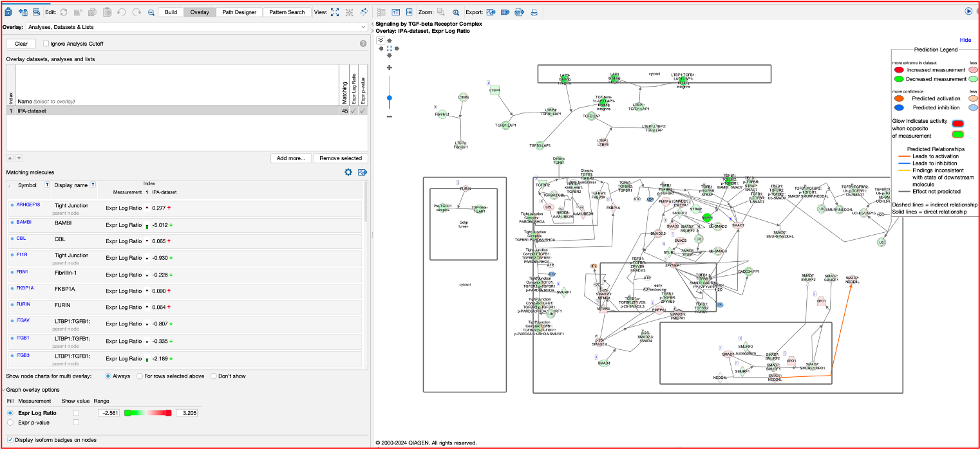Click the Add more... button
This screenshot has width=980, height=449.
coord(291,158)
